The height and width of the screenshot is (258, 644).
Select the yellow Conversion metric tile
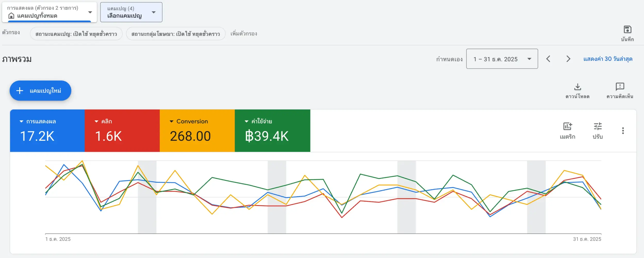pos(197,131)
